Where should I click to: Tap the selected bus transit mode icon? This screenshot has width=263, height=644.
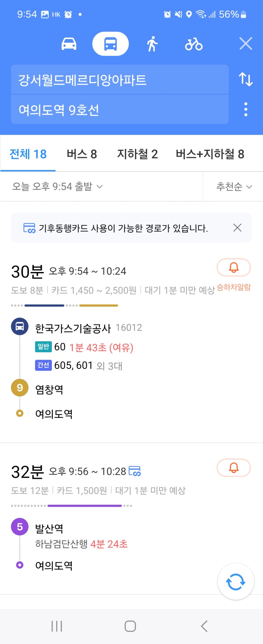click(x=110, y=44)
